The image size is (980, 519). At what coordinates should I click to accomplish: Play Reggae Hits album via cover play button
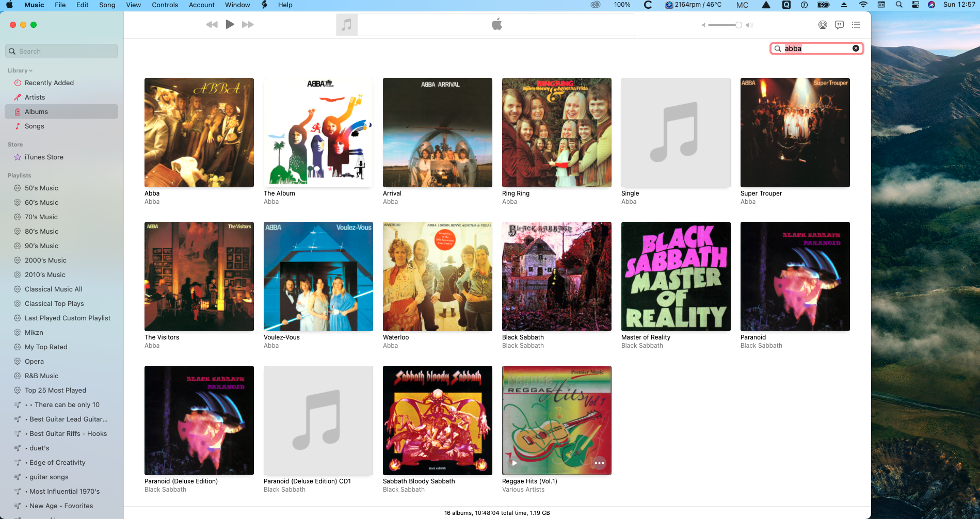point(514,463)
